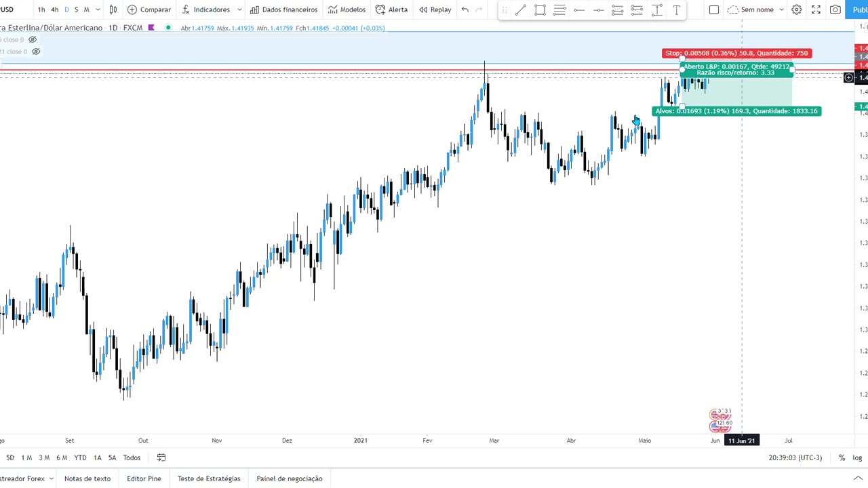
Task: Open Dados financeiros
Action: (x=283, y=9)
